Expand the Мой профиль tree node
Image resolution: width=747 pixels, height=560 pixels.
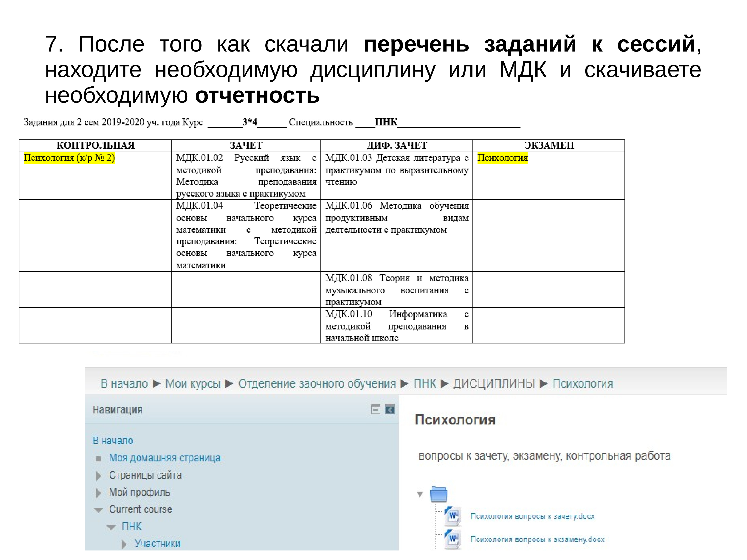pos(98,493)
